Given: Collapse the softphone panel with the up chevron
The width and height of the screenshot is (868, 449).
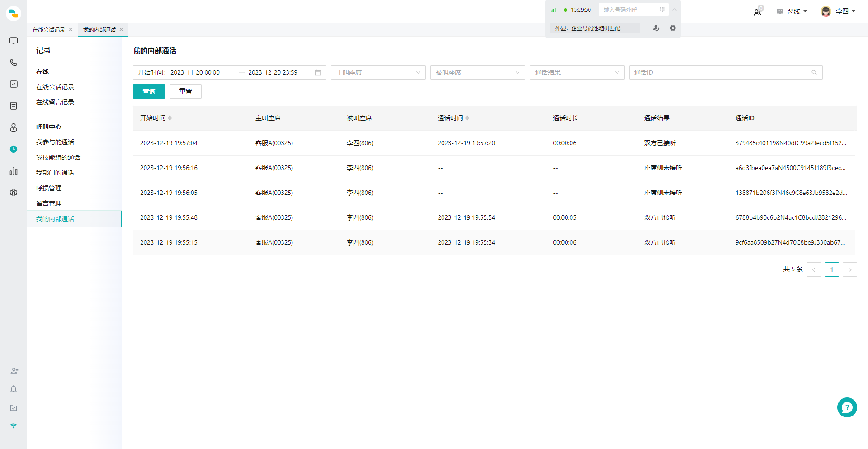Looking at the screenshot, I should coord(674,9).
